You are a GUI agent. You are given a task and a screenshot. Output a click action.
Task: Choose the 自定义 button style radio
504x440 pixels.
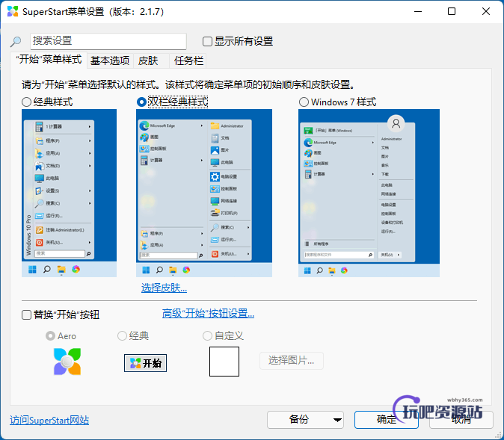[207, 336]
